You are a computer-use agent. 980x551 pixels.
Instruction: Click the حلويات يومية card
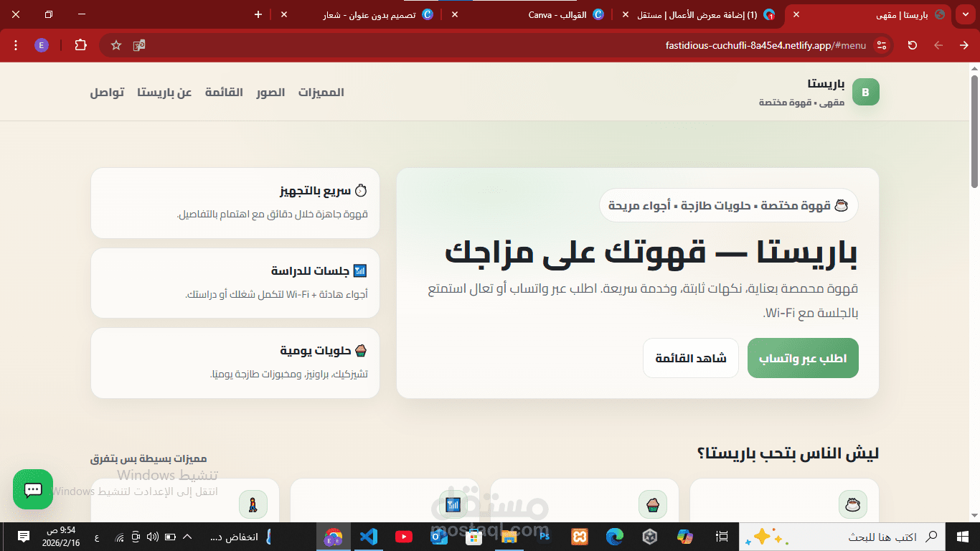click(235, 363)
